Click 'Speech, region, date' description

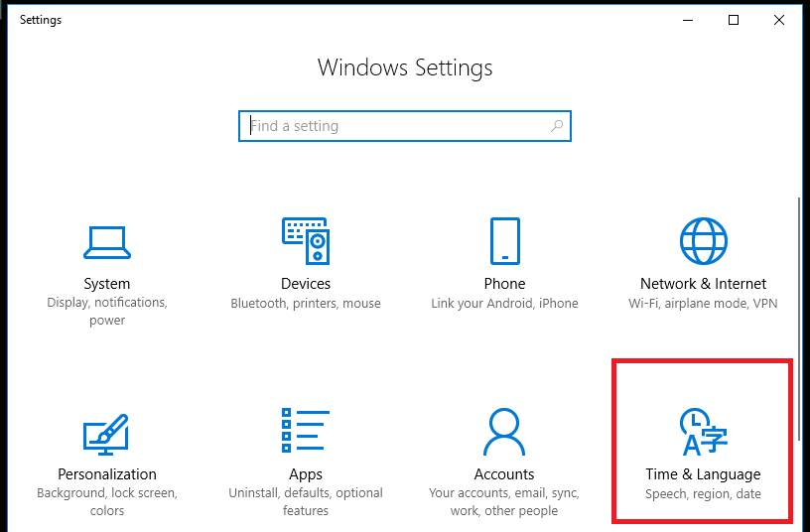point(703,493)
